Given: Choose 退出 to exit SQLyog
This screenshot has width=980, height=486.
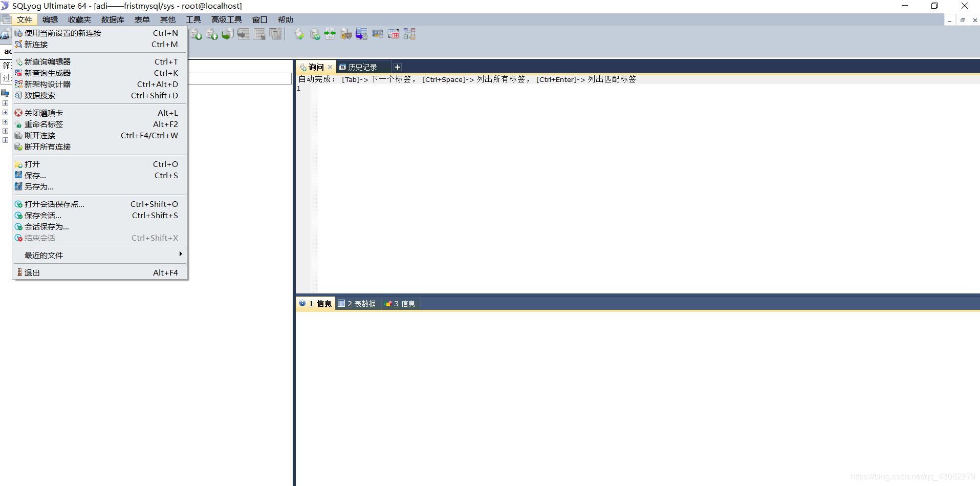Looking at the screenshot, I should (100, 272).
